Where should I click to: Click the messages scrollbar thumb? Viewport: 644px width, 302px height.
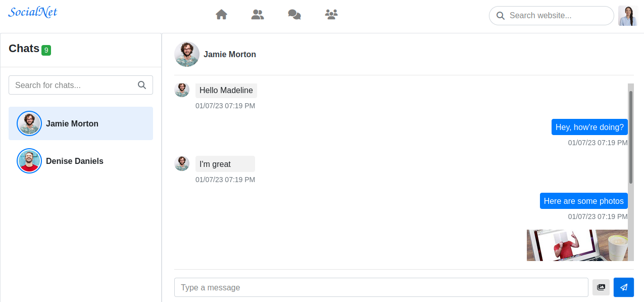(630, 137)
